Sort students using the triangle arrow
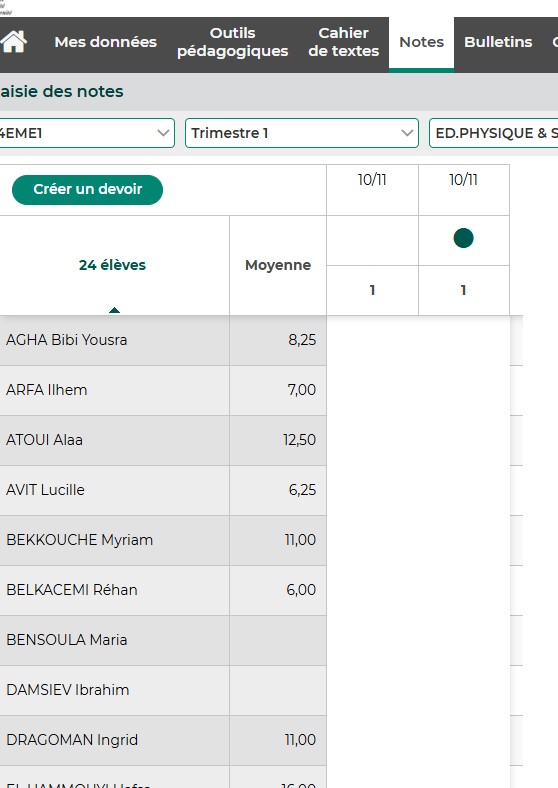The height and width of the screenshot is (788, 558). pos(114,310)
